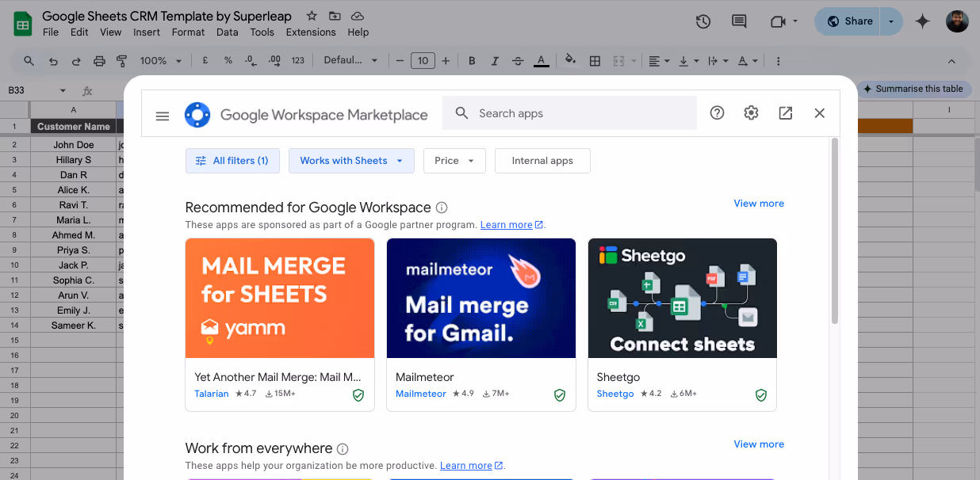Open Marketplace help via question mark icon
The image size is (980, 480).
point(717,113)
